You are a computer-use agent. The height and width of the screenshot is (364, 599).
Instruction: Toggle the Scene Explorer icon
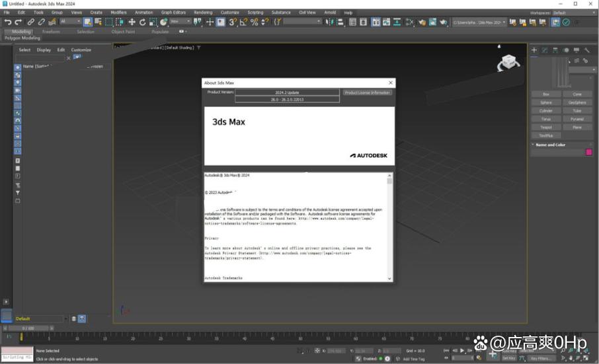tap(352, 22)
